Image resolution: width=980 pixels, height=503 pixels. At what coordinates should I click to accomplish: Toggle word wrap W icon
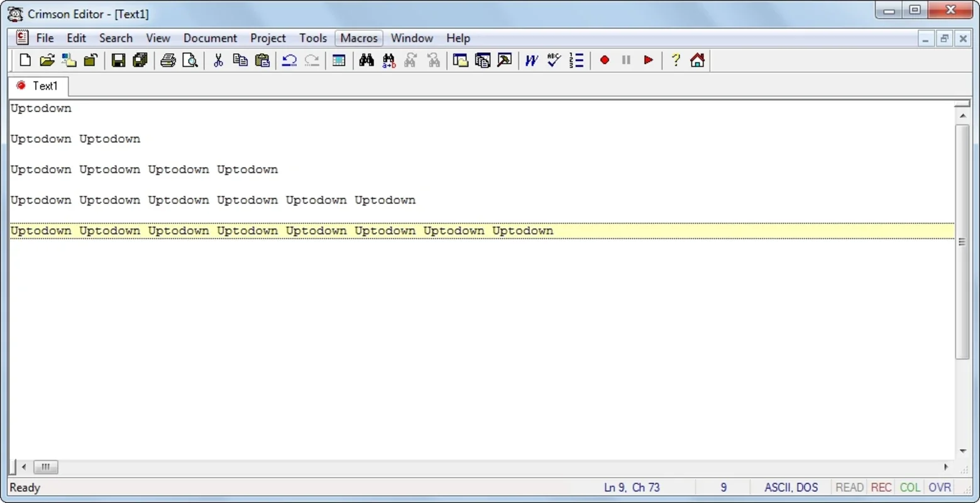[x=532, y=60]
